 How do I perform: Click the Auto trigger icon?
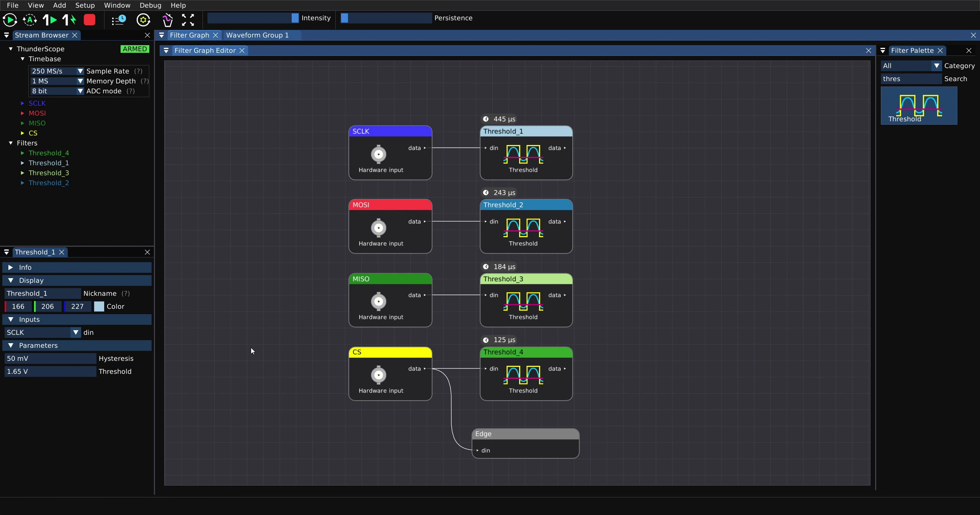click(x=30, y=20)
